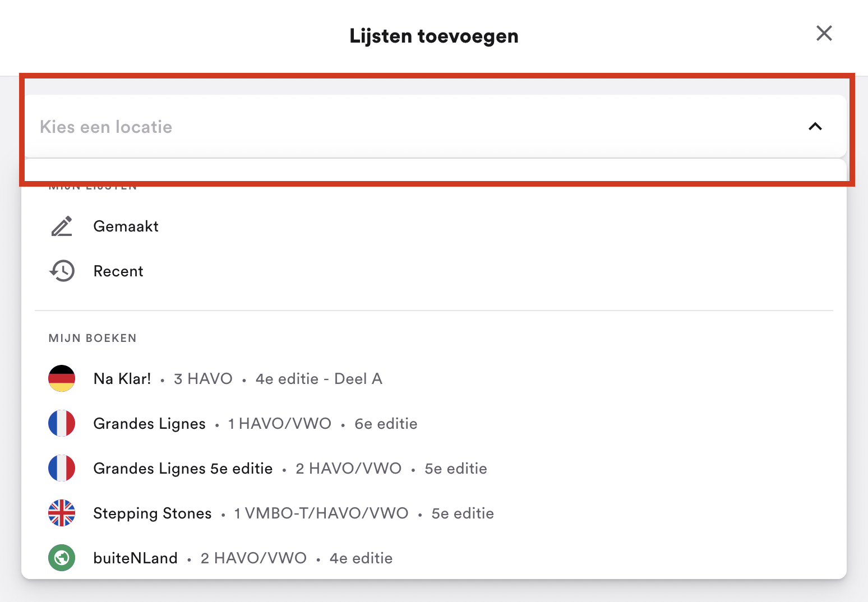
Task: Select the buiteNLand book
Action: pyautogui.click(x=433, y=558)
